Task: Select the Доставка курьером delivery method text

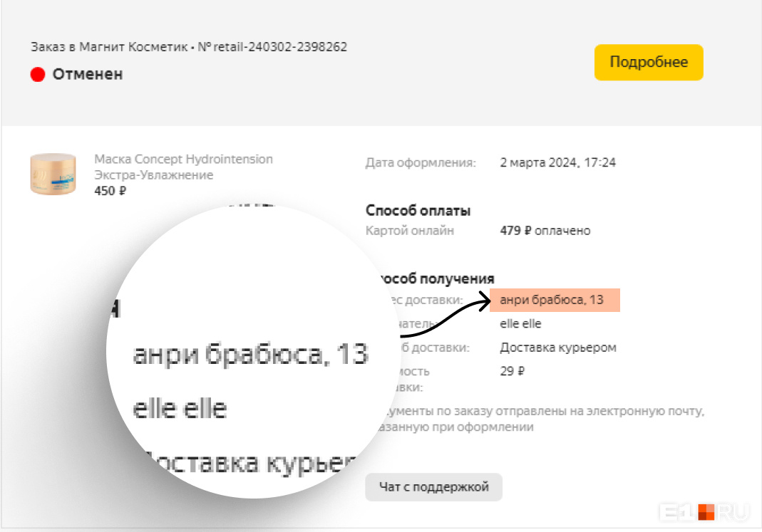Action: 558,348
